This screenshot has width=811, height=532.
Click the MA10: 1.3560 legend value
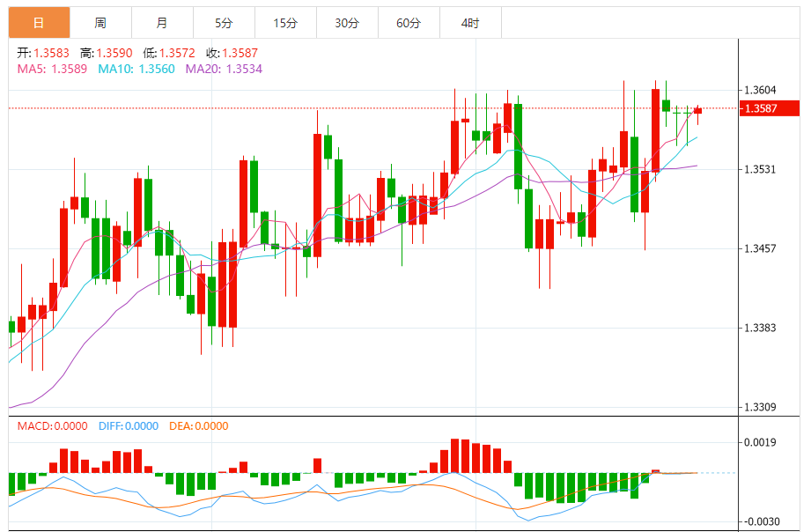[x=136, y=69]
